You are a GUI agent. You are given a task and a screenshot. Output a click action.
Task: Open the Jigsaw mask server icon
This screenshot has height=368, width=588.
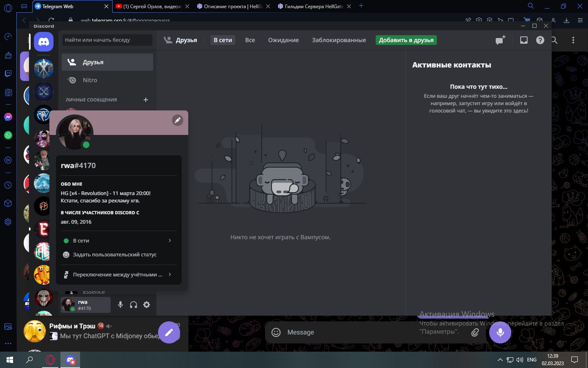coord(44,298)
